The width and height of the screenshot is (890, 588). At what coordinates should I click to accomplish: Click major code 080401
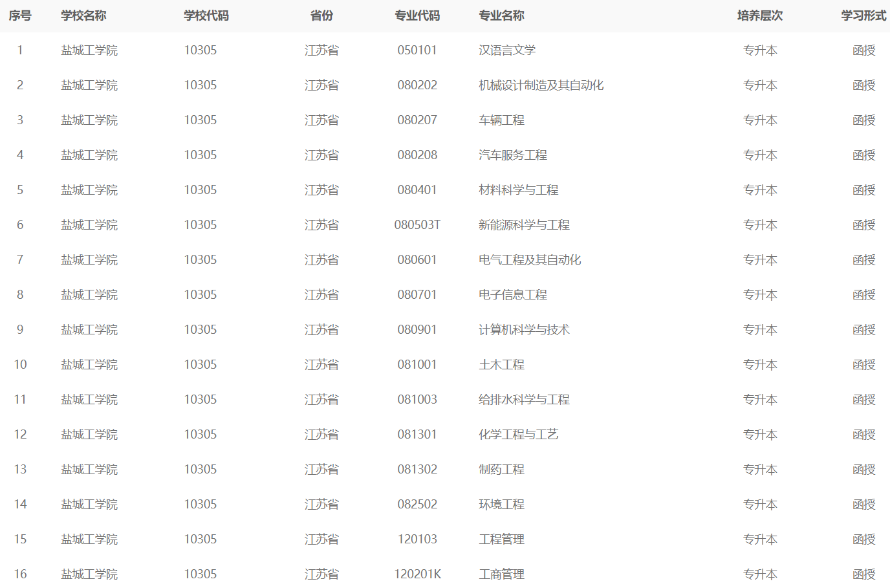pyautogui.click(x=417, y=190)
